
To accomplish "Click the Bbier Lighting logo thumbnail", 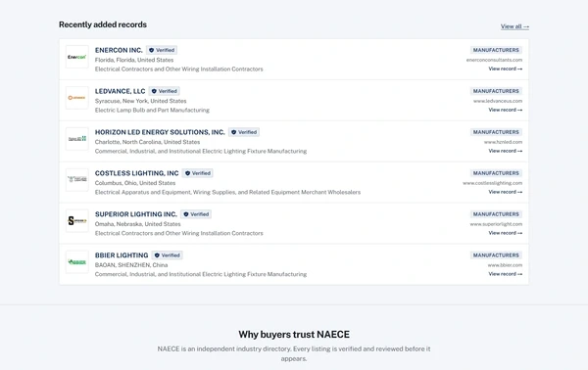I will (x=76, y=261).
